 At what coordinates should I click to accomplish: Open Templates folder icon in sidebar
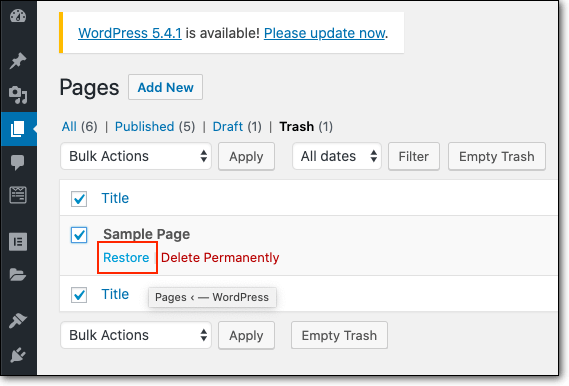18,275
